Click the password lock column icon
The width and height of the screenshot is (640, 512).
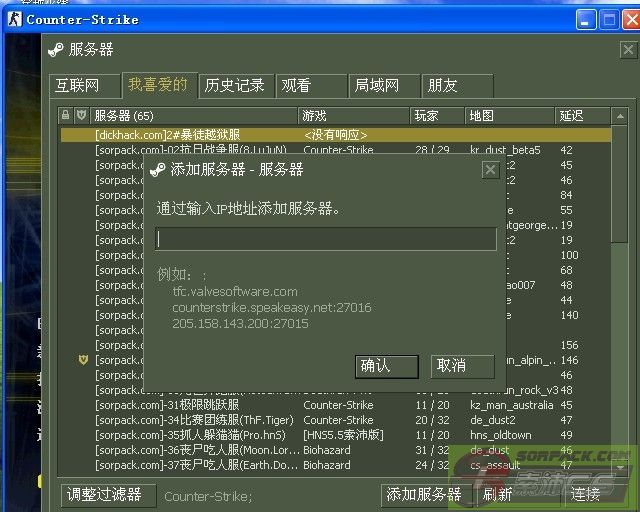[x=66, y=116]
